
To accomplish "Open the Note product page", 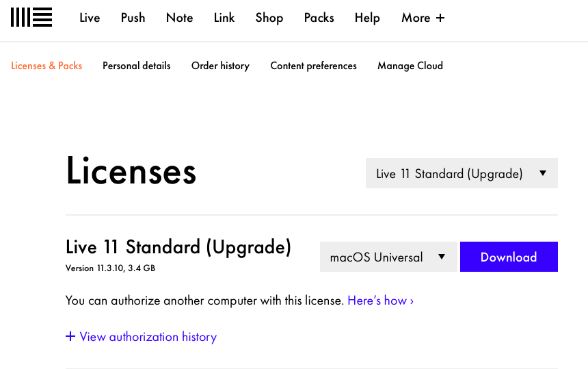I will [179, 18].
